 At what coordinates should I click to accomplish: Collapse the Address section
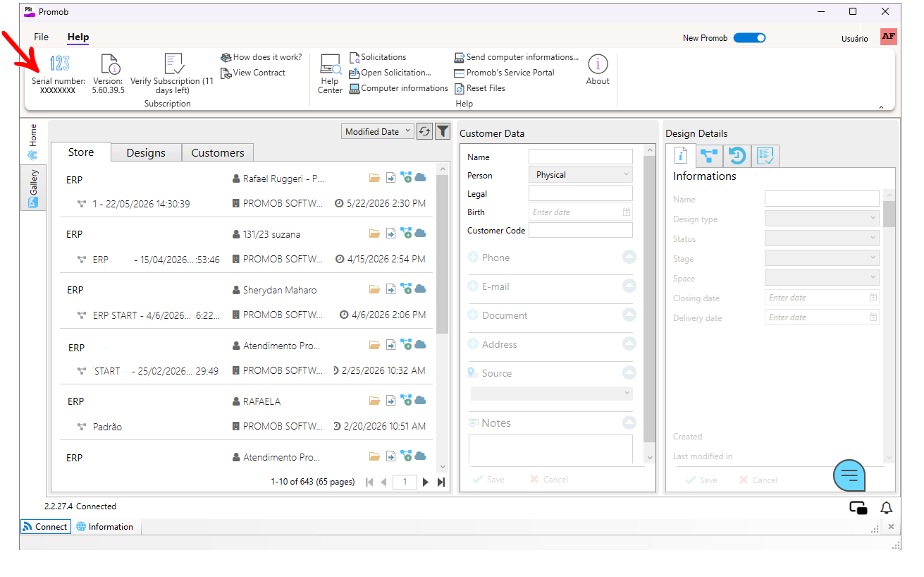(629, 344)
